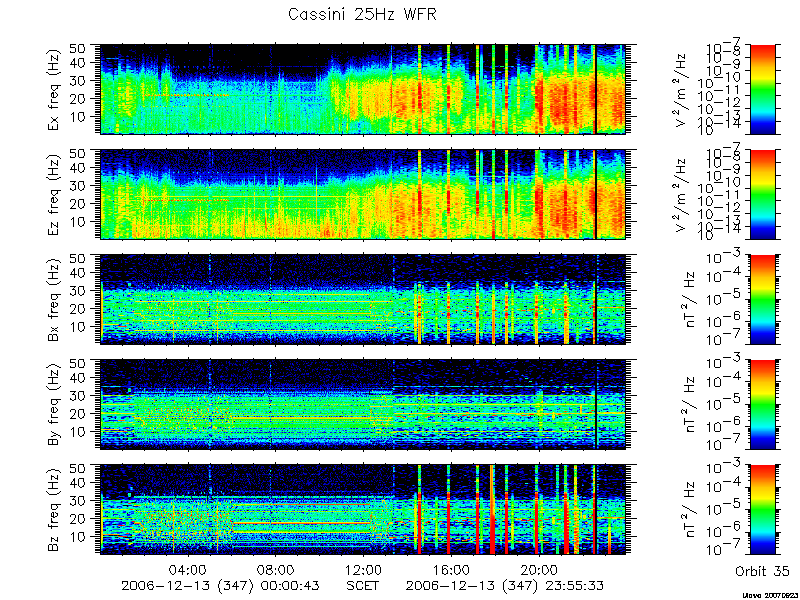The height and width of the screenshot is (600, 800).
Task: Click the Ex panel color scale bar
Action: [762, 89]
